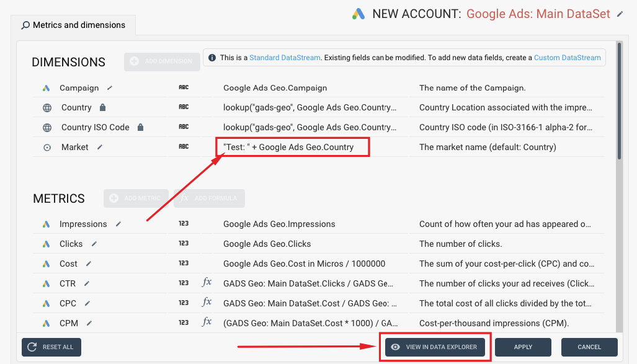Click the Google Ads icon of Impressions row

[x=47, y=224]
